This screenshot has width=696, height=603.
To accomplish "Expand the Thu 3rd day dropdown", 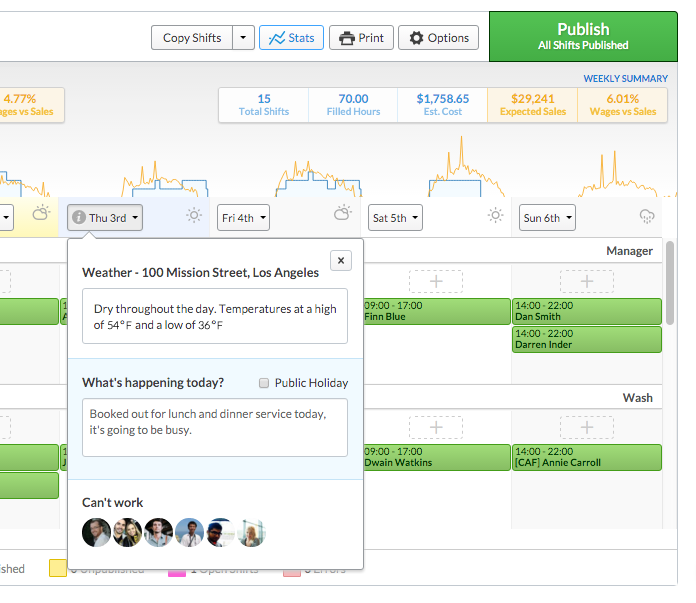I will click(105, 217).
